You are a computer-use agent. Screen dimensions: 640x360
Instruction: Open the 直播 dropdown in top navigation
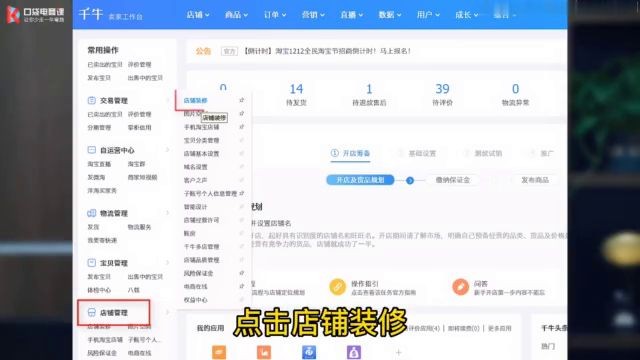[x=351, y=15]
